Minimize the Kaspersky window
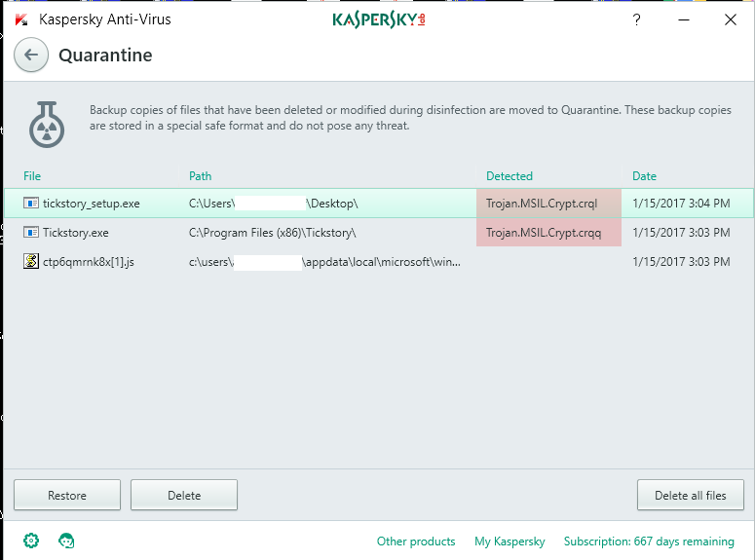The width and height of the screenshot is (755, 560). pos(684,19)
